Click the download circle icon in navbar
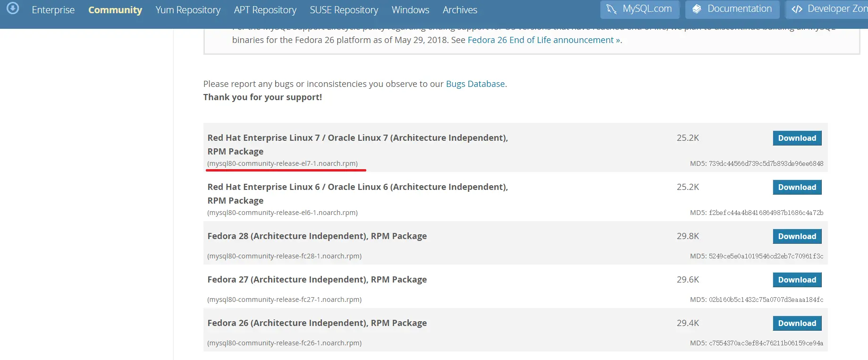Viewport: 868px width, 360px height. (13, 8)
